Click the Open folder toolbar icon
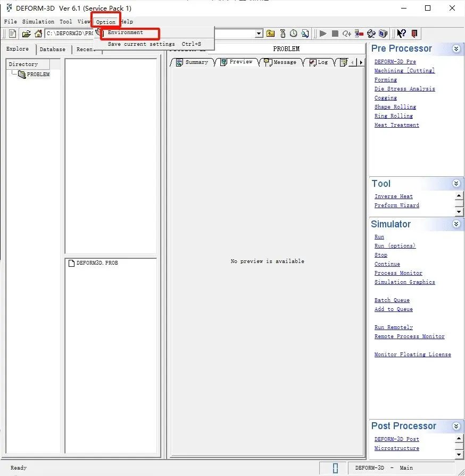This screenshot has width=465, height=476. click(x=27, y=34)
